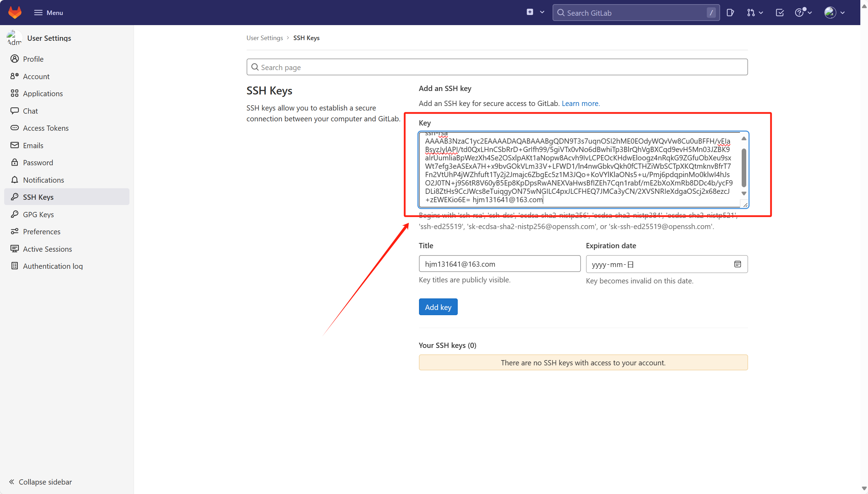
Task: Open GPG Keys settings
Action: pyautogui.click(x=38, y=214)
